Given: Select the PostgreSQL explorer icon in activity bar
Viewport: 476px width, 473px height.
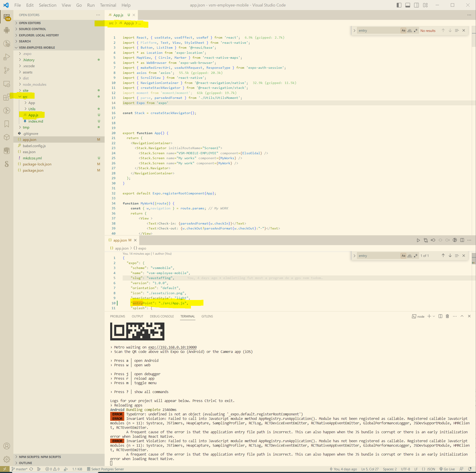Looking at the screenshot, I should [x=7, y=151].
